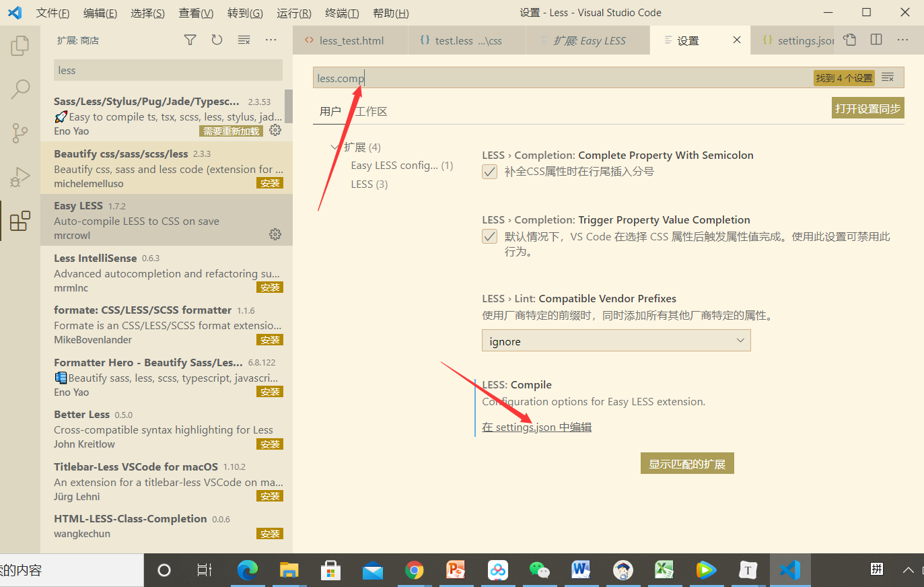The image size is (924, 587).
Task: Open the 帮助(H) menu
Action: click(x=391, y=13)
